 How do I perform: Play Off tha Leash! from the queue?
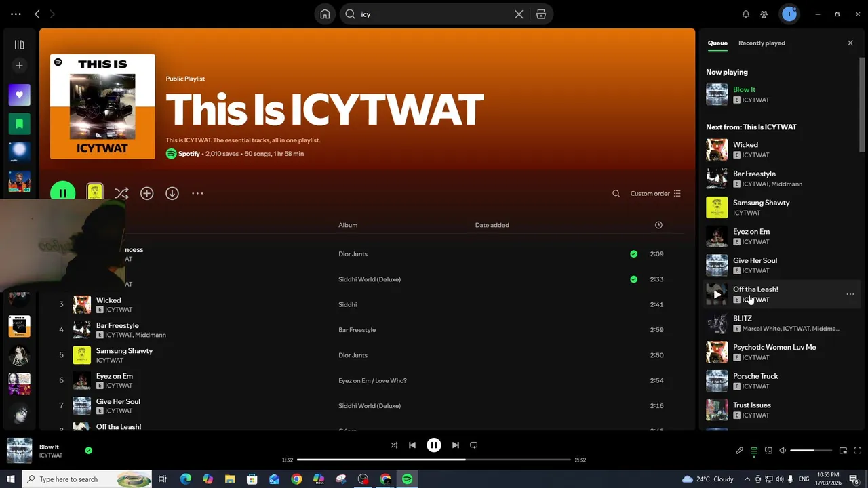tap(717, 295)
